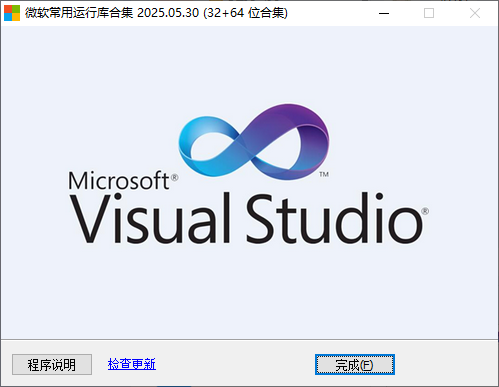Open the 程序说明 program description
This screenshot has height=387, width=499.
[52, 365]
